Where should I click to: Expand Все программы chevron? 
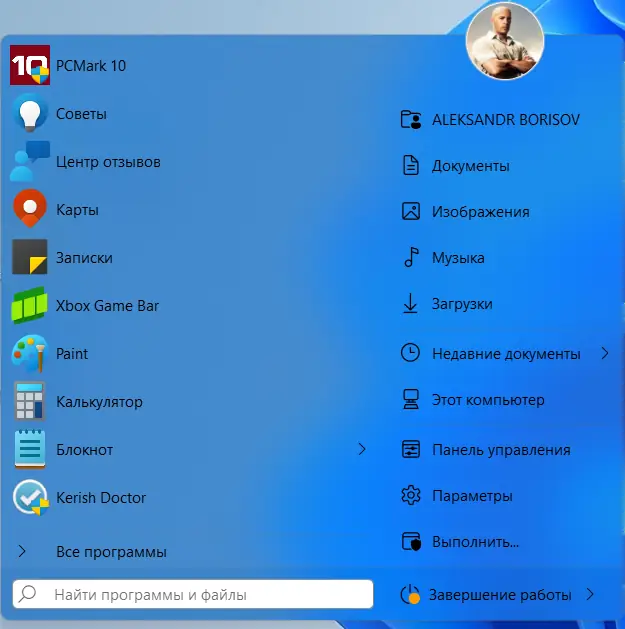point(22,552)
